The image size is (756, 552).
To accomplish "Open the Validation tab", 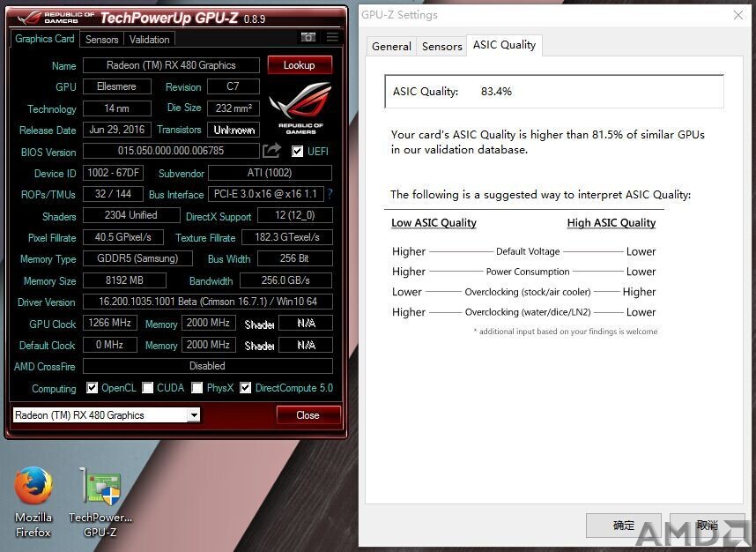I will (150, 40).
